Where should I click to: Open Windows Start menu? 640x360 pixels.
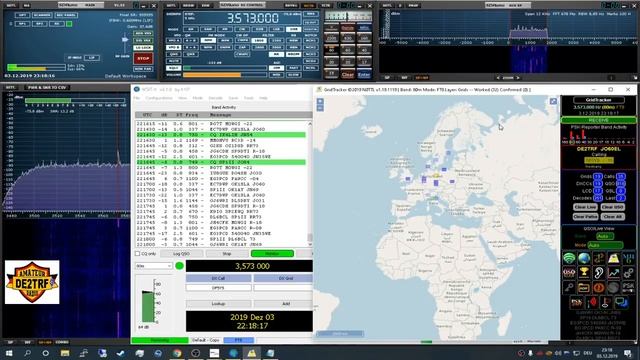coord(9,353)
